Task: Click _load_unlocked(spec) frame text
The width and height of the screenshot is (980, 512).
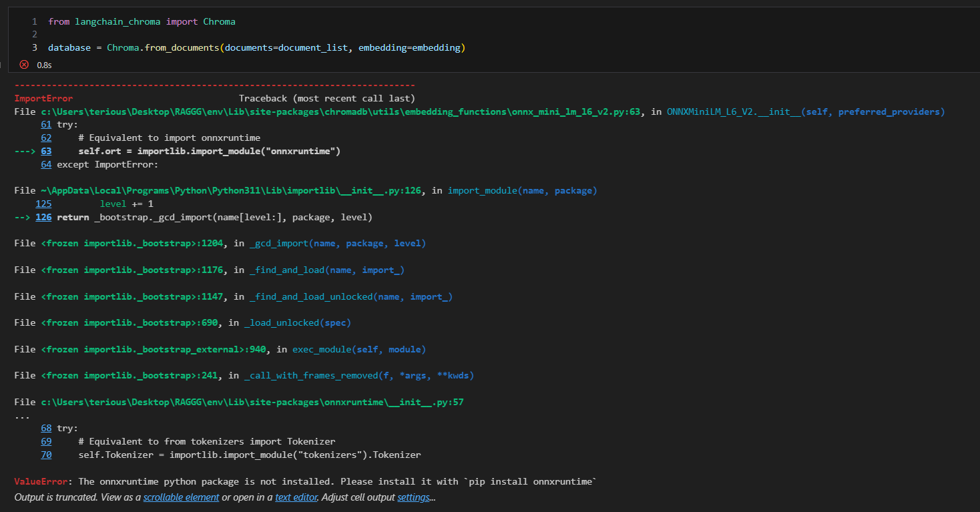Action: (298, 322)
